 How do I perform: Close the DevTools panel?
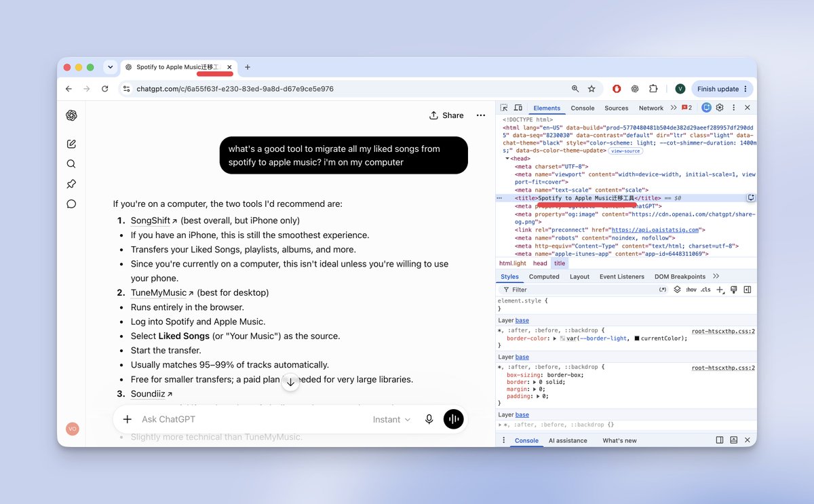[747, 108]
